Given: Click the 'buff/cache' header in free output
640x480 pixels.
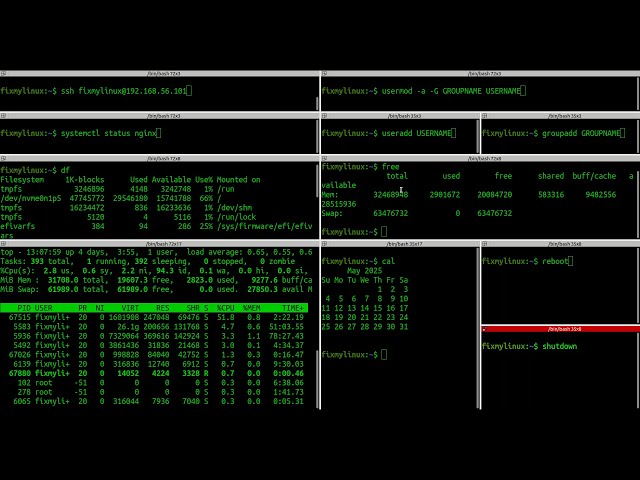Looking at the screenshot, I should pos(594,176).
